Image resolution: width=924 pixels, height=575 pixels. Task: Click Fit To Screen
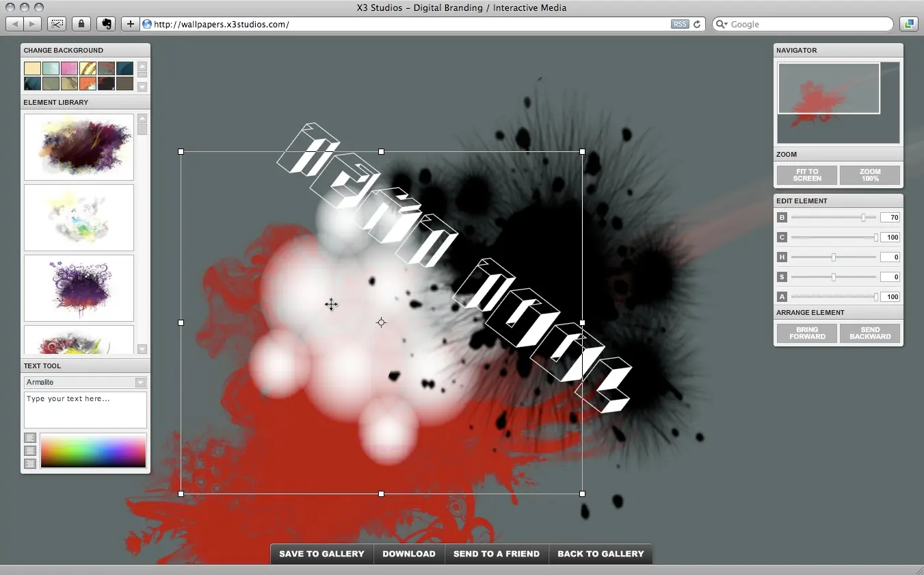coord(807,175)
